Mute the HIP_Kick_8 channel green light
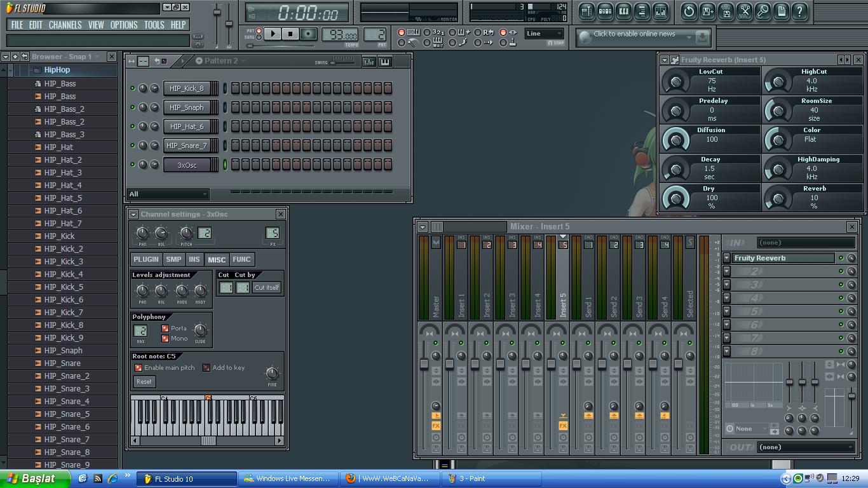Image resolution: width=868 pixels, height=488 pixels. coord(133,88)
